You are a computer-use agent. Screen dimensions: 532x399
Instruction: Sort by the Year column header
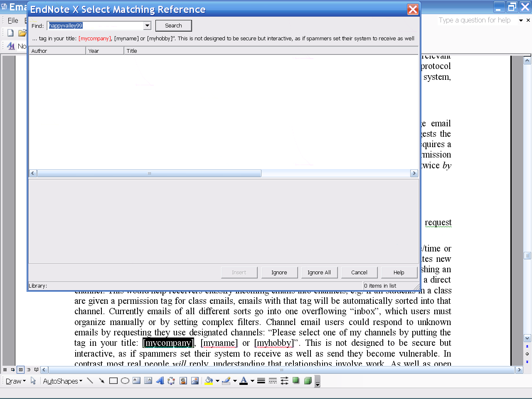(105, 51)
